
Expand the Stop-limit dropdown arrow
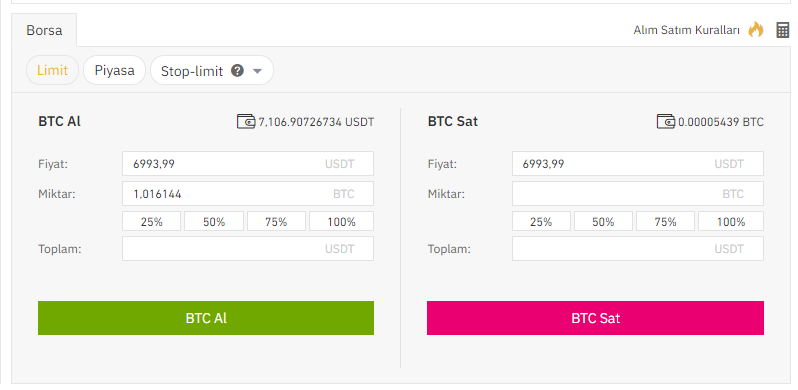257,71
